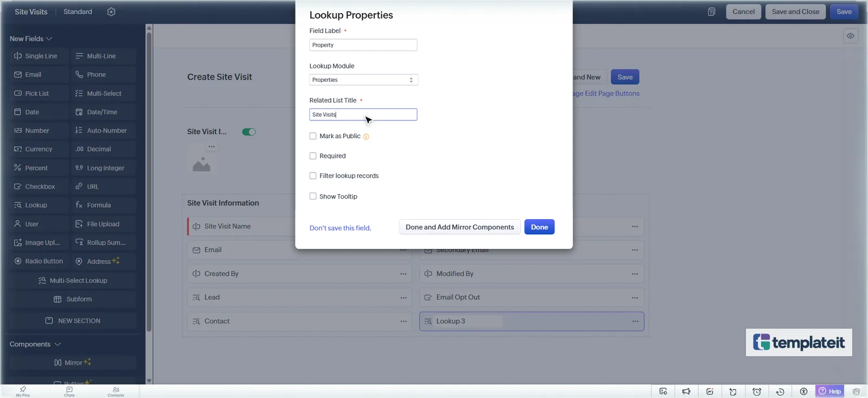Select the Rollup Summary field type
This screenshot has width=868, height=398.
104,243
